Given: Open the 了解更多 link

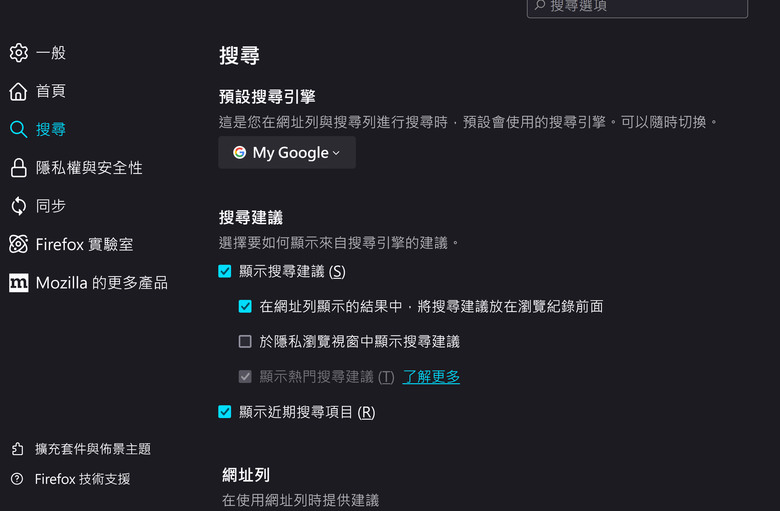Looking at the screenshot, I should pyautogui.click(x=431, y=377).
